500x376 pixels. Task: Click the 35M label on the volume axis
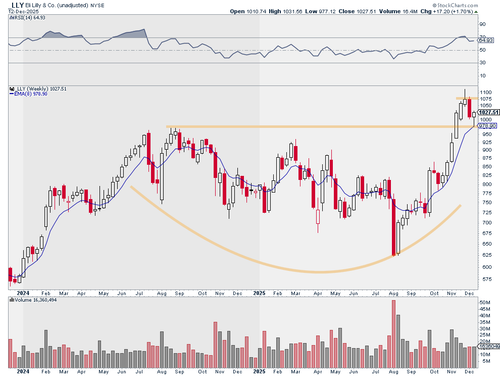[x=485, y=322]
